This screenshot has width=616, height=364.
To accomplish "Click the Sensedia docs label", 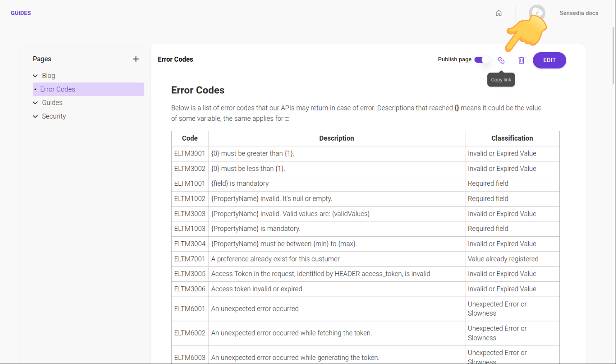I will click(579, 13).
